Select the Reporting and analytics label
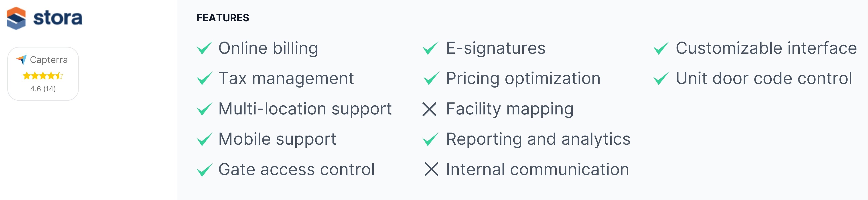 tap(538, 139)
